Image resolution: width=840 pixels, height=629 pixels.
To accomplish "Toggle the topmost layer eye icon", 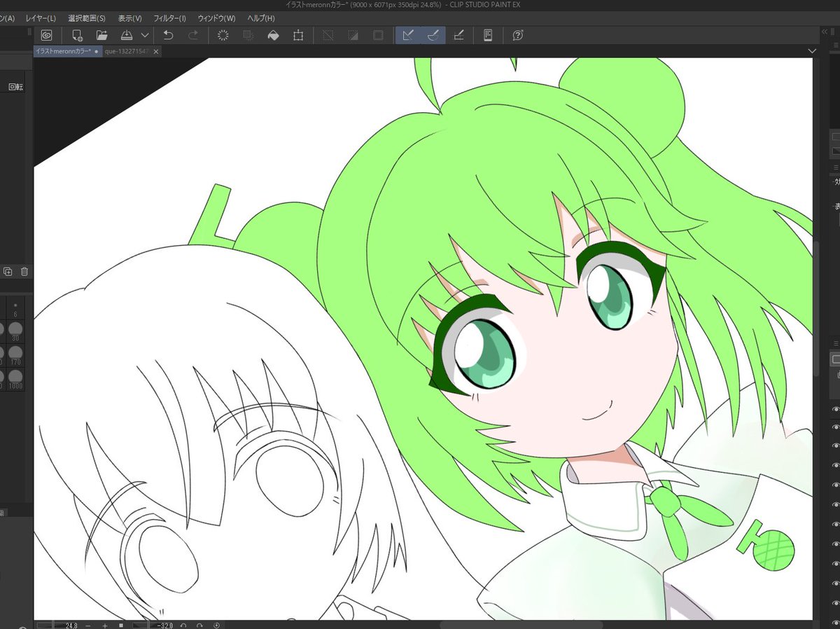I will point(835,409).
